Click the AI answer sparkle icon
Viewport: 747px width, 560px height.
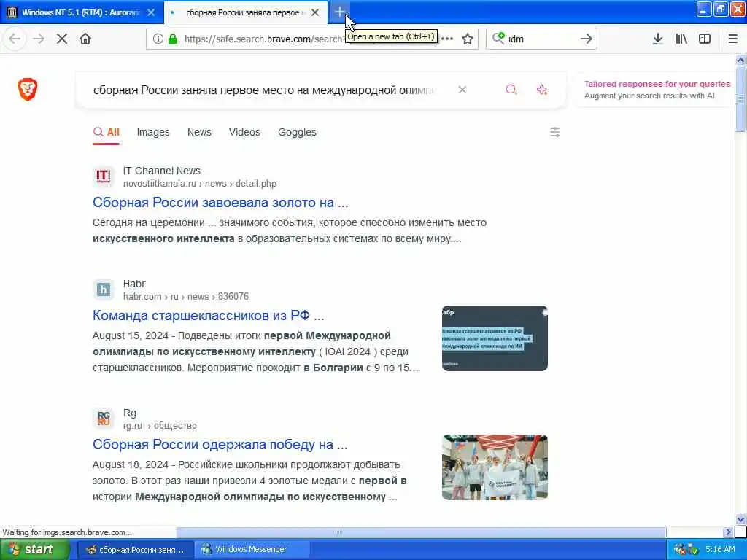(x=542, y=90)
